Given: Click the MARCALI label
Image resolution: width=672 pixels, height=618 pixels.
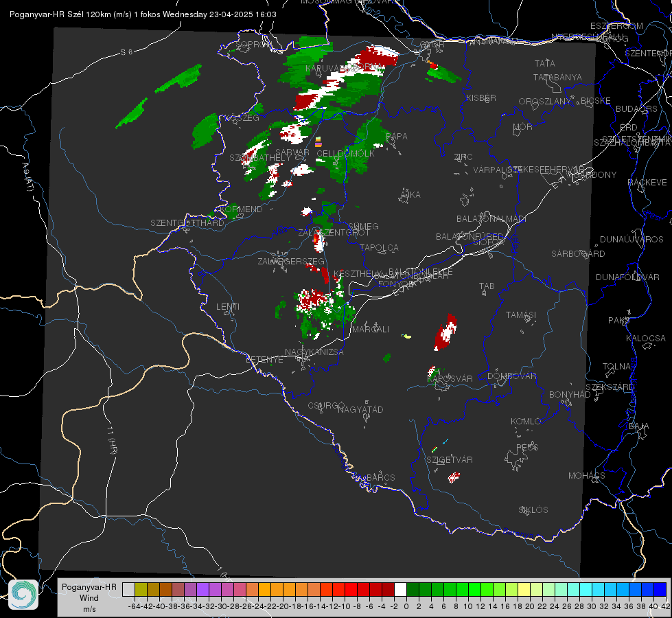Looking at the screenshot, I should pyautogui.click(x=370, y=330).
